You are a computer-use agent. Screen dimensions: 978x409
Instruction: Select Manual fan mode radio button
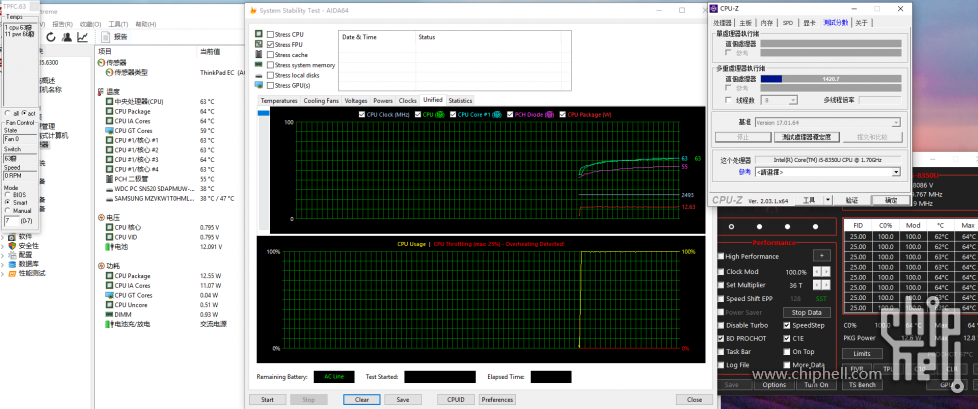(x=7, y=210)
